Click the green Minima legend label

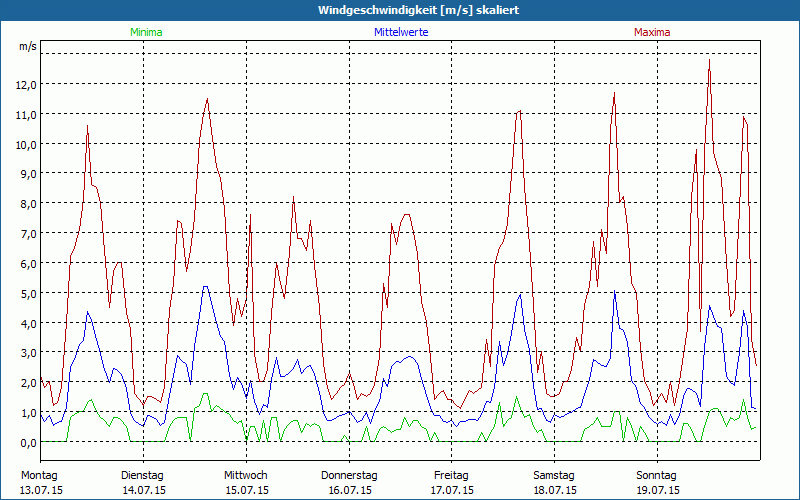[146, 32]
